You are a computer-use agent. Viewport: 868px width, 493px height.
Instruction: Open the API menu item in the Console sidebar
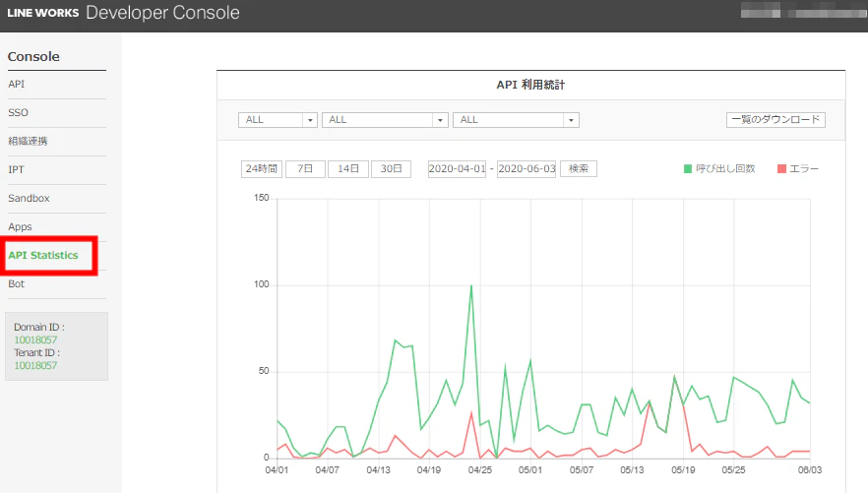(17, 84)
